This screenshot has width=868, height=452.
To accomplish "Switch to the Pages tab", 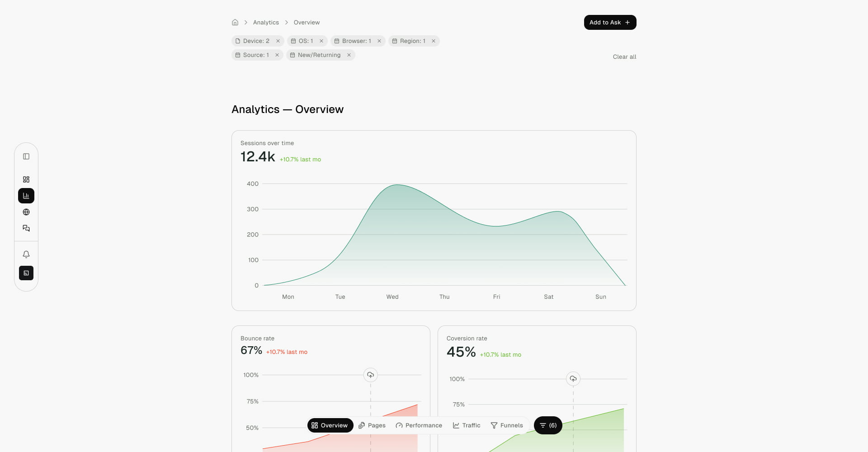I will click(372, 425).
